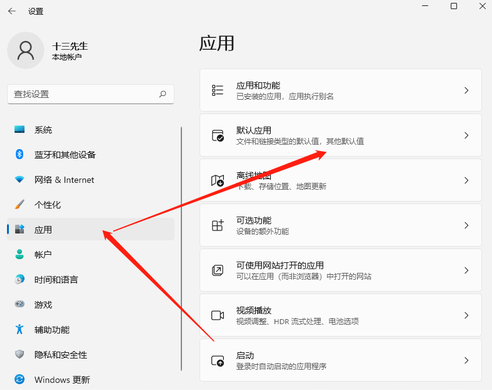Open the 可选功能 title
Image resolution: width=492 pixels, height=390 pixels.
click(254, 220)
